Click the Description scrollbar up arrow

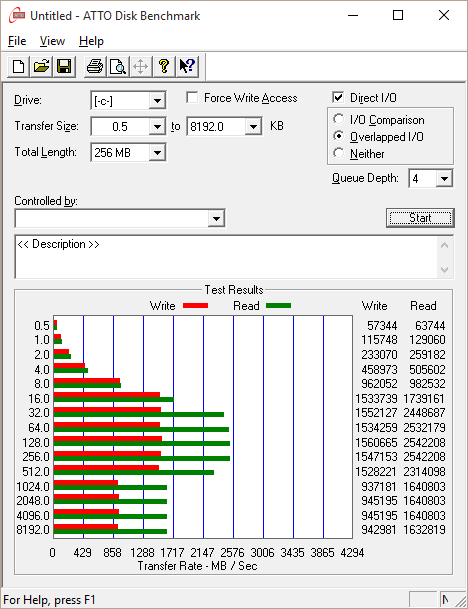[445, 245]
